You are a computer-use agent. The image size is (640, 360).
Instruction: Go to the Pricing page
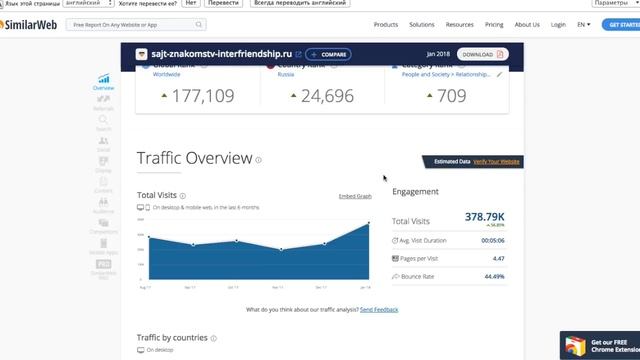(x=494, y=24)
